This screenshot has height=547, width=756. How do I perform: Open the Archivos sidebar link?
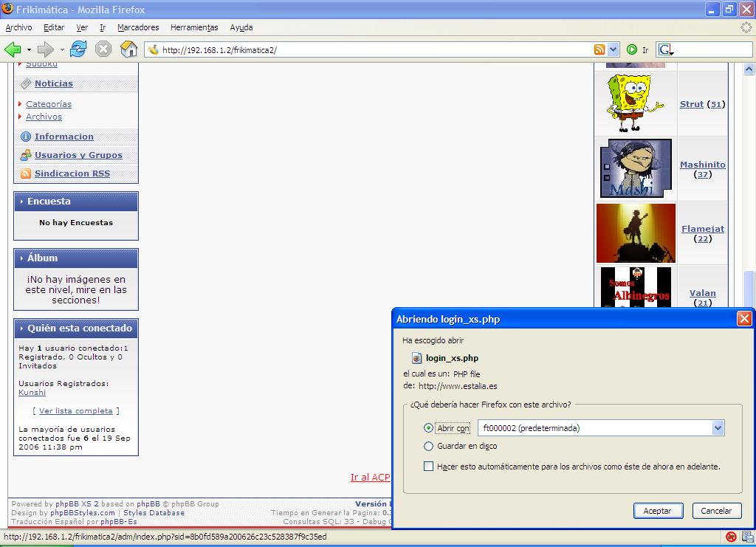(x=44, y=117)
